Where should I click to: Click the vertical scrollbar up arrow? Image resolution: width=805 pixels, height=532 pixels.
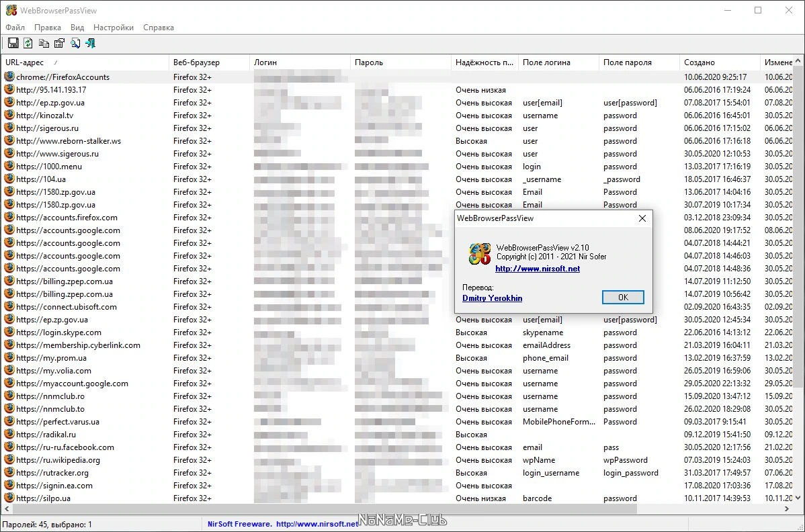tap(798, 61)
